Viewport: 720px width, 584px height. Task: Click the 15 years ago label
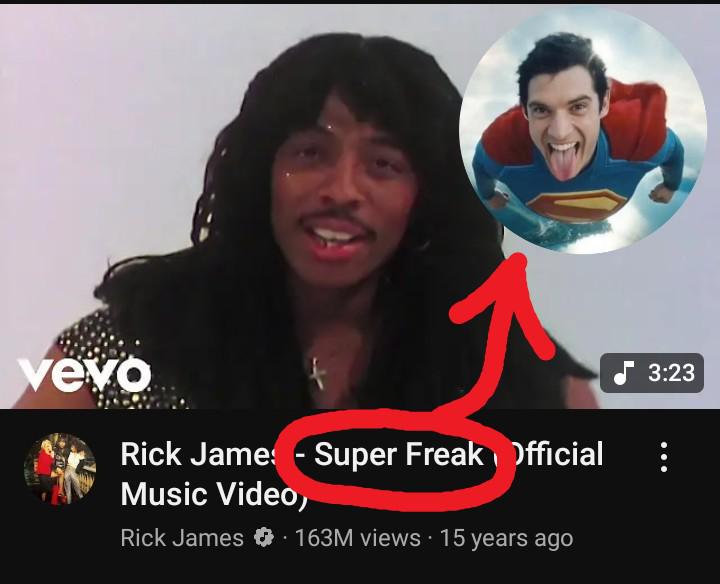[x=506, y=538]
